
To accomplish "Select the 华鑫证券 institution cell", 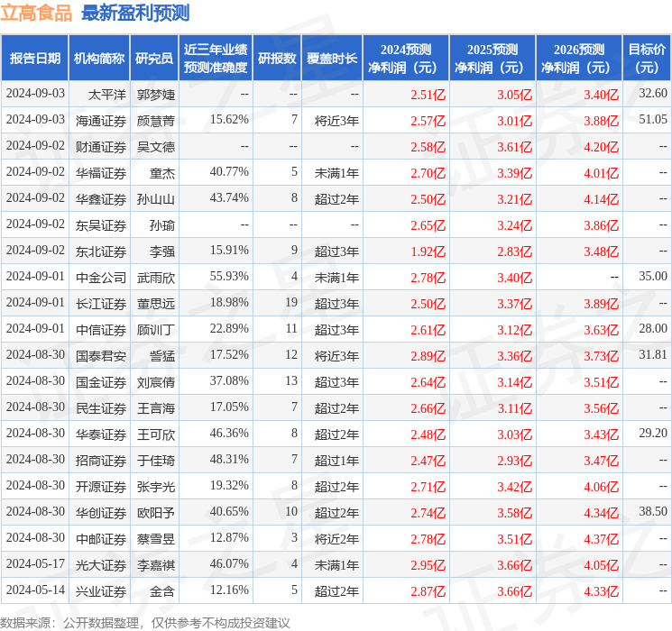I will pos(101,199).
